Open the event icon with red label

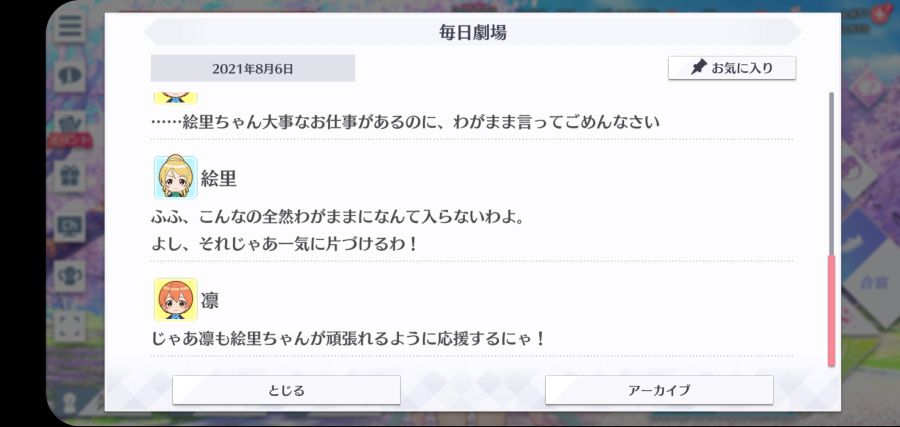[x=70, y=129]
